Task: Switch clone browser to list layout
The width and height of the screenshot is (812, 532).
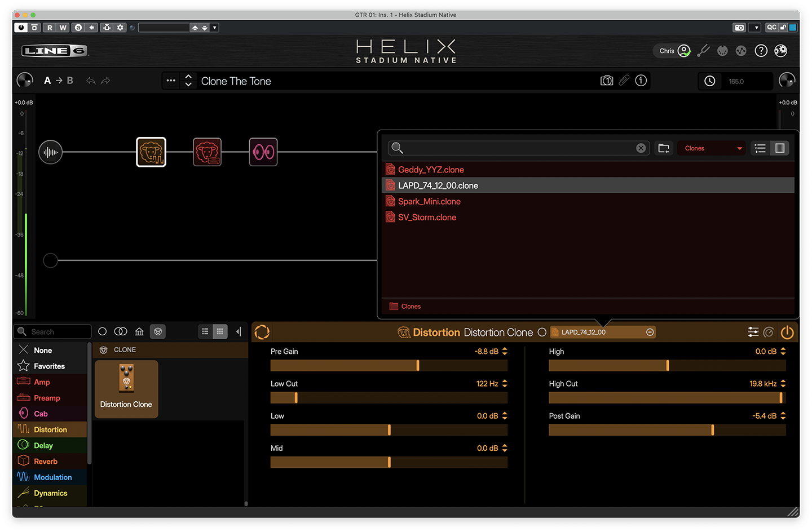Action: tap(761, 148)
